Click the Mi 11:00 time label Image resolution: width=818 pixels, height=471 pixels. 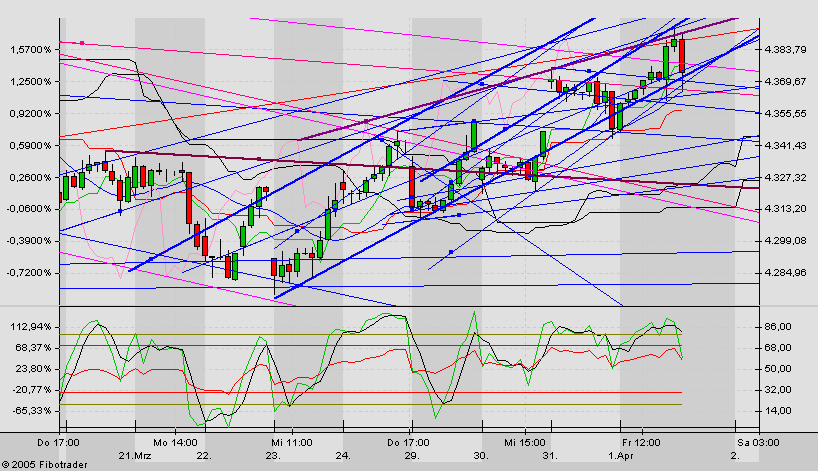[x=292, y=443]
